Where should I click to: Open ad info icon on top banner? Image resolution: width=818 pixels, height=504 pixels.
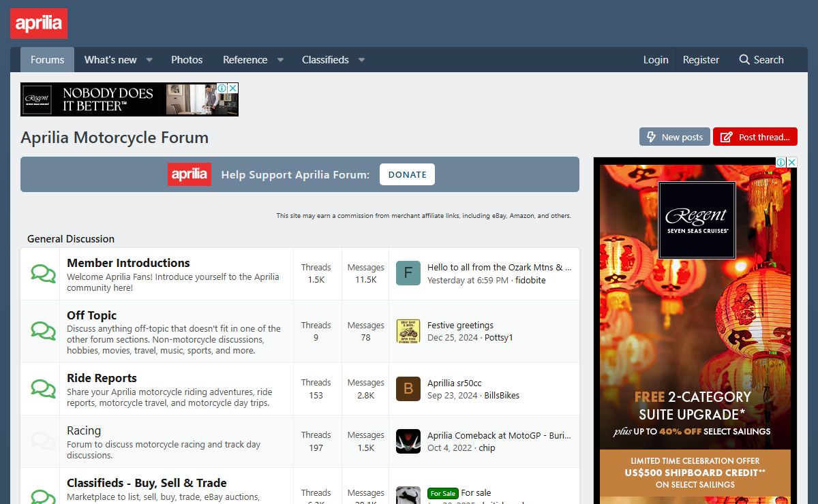(222, 89)
